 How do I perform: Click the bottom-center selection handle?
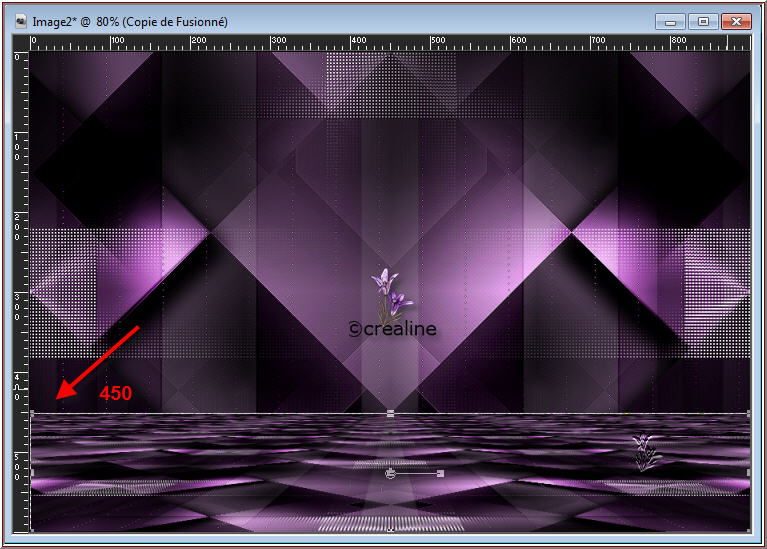390,529
